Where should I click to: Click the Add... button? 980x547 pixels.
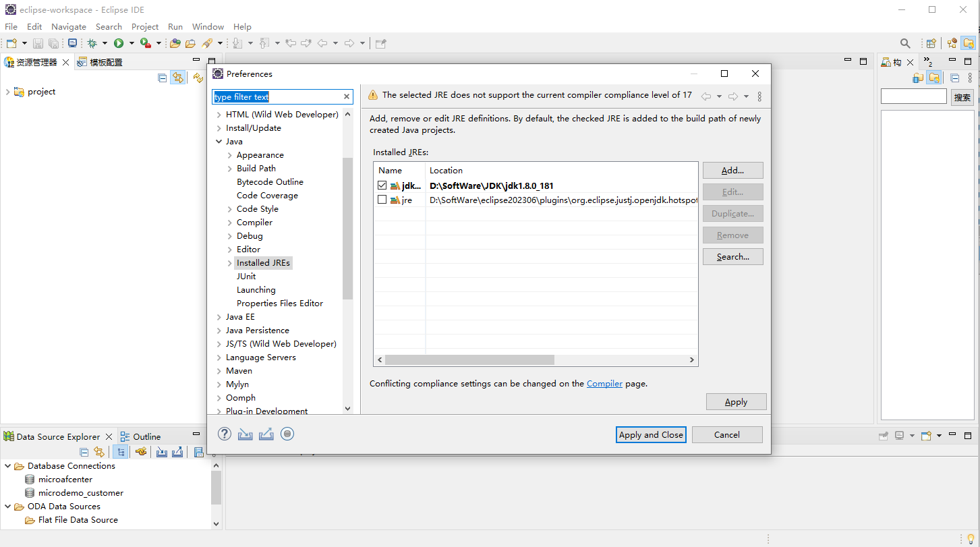pos(732,171)
